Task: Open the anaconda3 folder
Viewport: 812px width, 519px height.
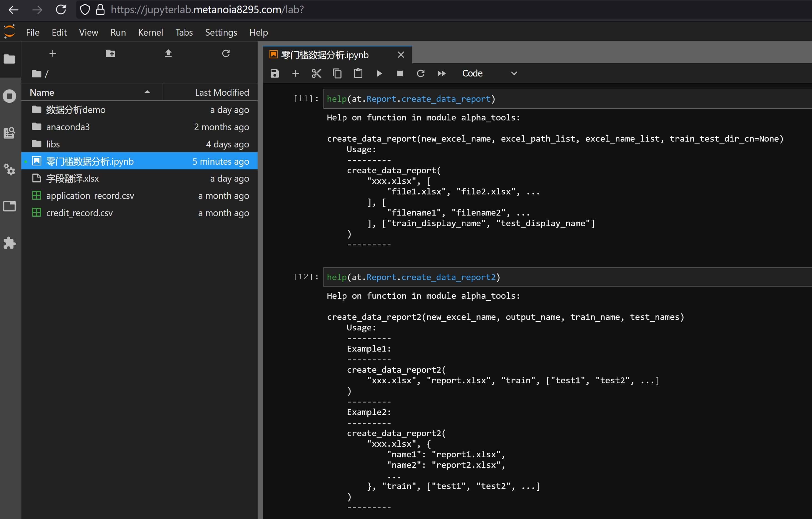Action: pyautogui.click(x=68, y=127)
